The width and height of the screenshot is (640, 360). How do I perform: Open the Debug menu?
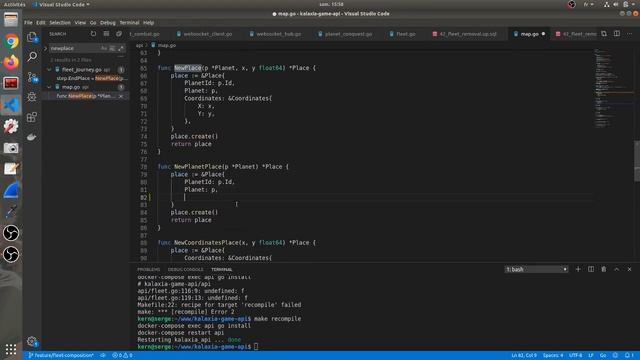click(108, 23)
